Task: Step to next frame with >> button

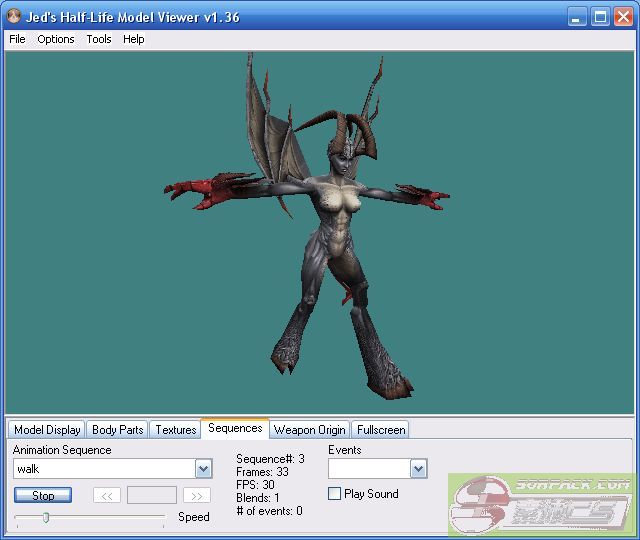Action: coord(197,496)
